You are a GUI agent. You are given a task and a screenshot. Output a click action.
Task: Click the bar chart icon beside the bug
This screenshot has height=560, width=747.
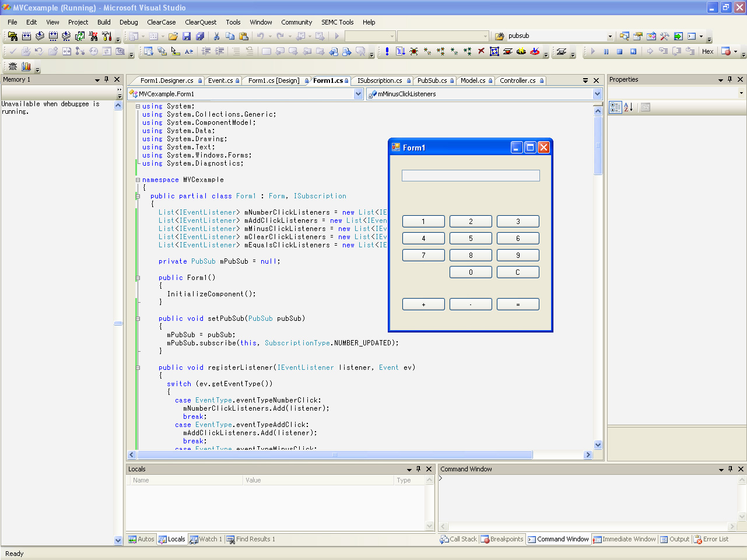[26, 66]
